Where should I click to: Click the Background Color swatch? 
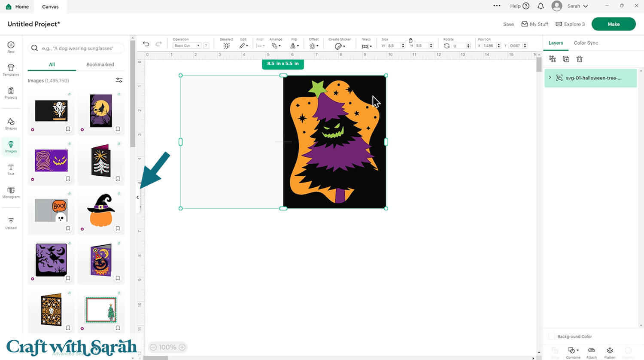(552, 336)
